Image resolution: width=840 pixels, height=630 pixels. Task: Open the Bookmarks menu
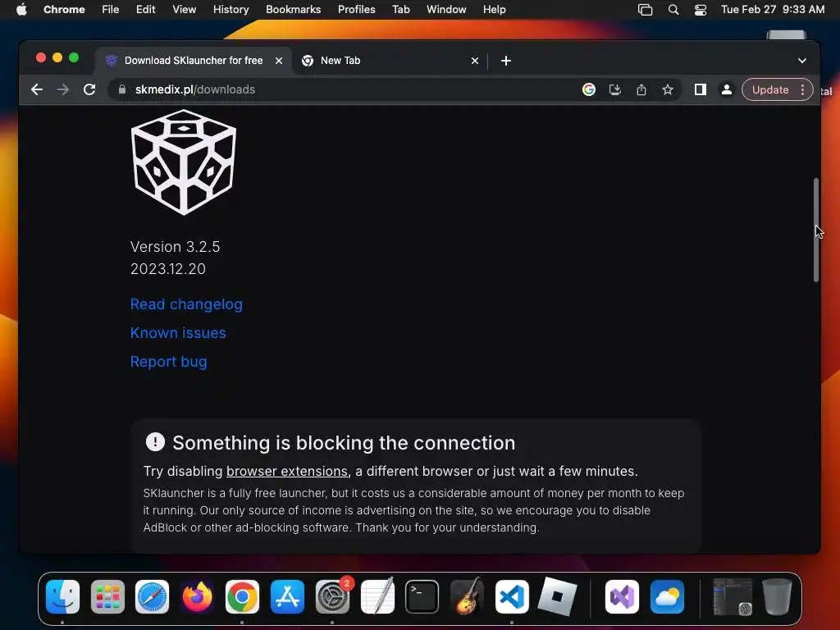(293, 9)
